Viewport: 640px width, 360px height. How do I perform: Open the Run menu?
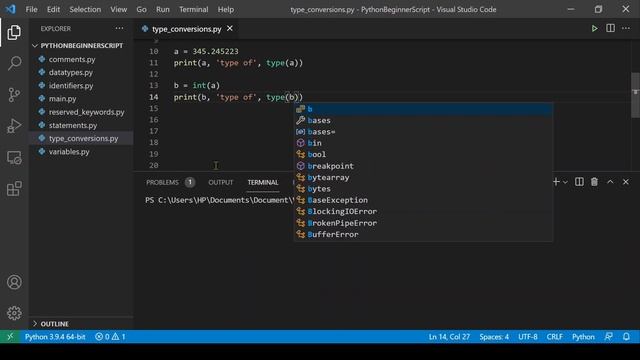tap(162, 9)
